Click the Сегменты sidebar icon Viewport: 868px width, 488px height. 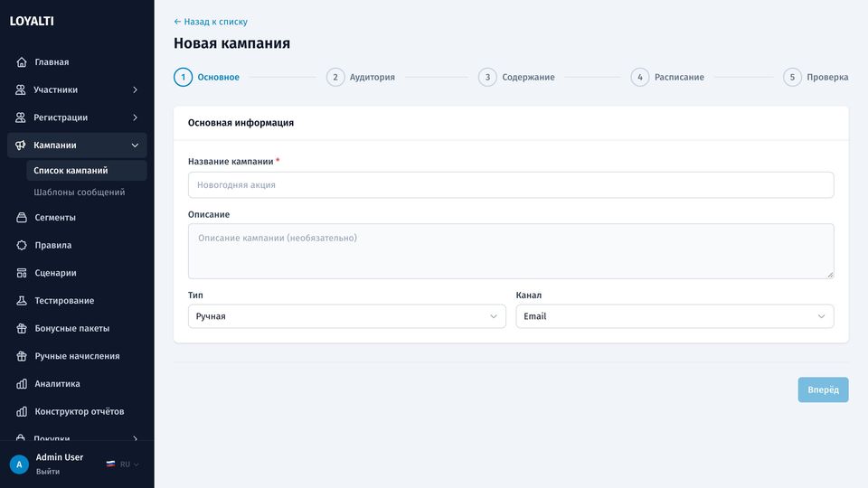22,218
